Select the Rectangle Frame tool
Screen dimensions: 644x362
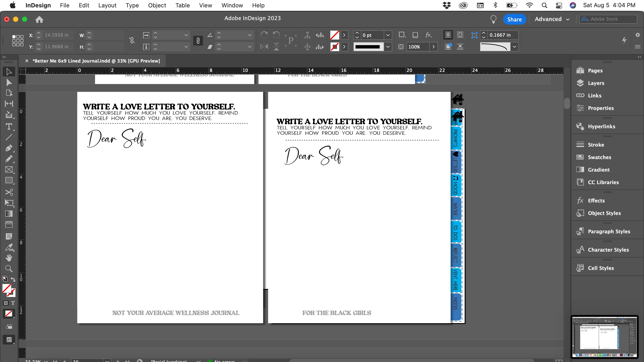coord(9,170)
